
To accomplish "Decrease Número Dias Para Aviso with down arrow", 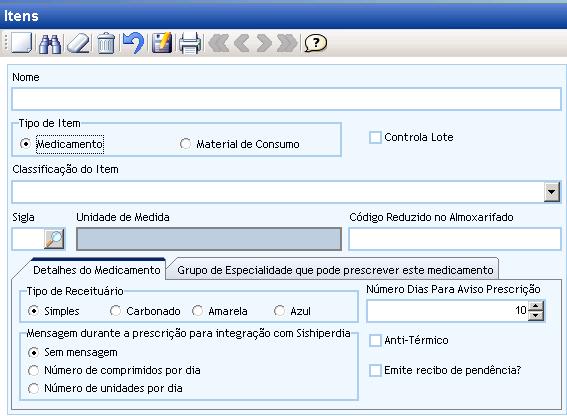I will (536, 316).
